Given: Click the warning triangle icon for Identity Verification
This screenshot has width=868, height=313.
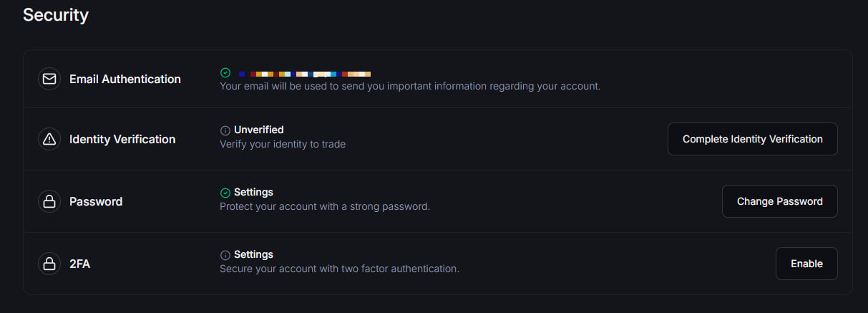Looking at the screenshot, I should click(x=49, y=139).
